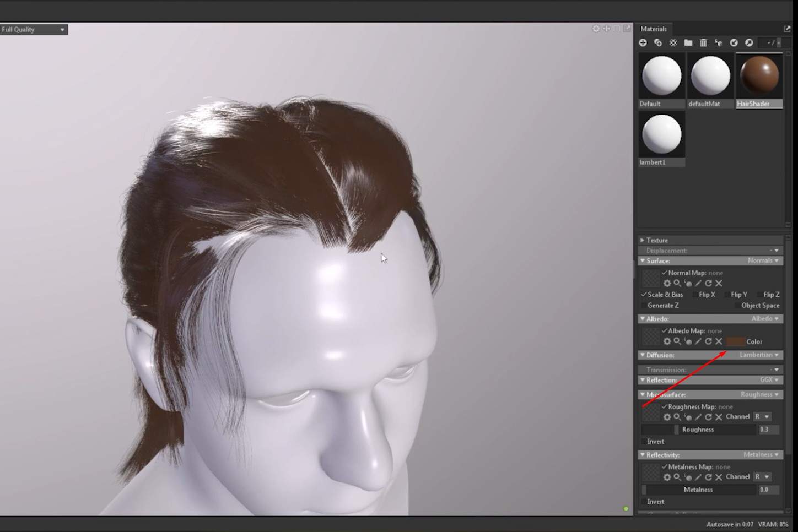The width and height of the screenshot is (798, 532).
Task: Select the defaultMat material thumbnail
Action: [710, 80]
